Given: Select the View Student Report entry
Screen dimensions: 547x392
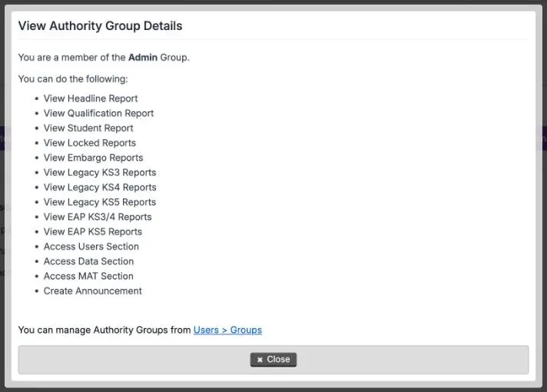Looking at the screenshot, I should point(88,128).
